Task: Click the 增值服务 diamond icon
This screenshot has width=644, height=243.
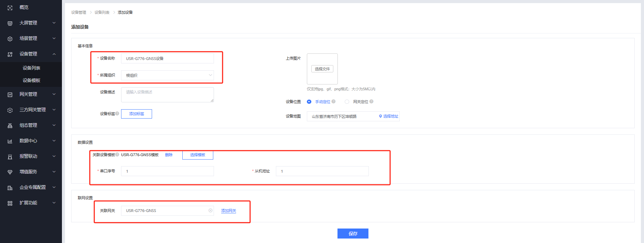Action: (10, 172)
